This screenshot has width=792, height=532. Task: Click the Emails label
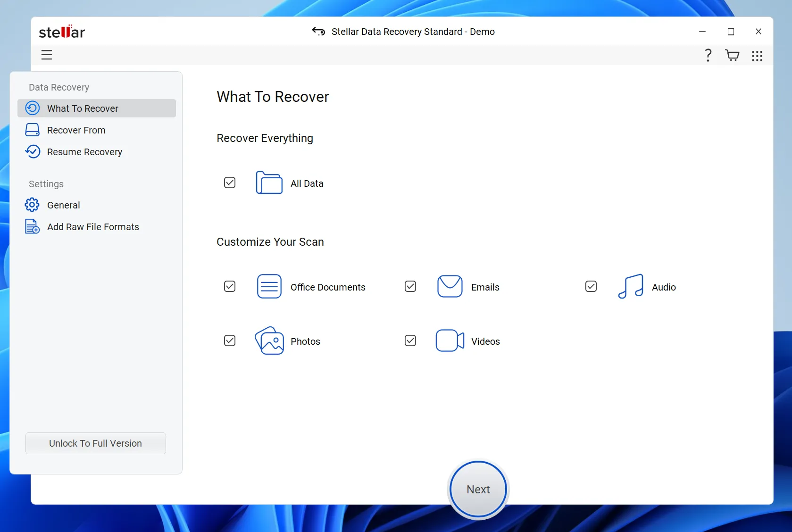tap(485, 287)
